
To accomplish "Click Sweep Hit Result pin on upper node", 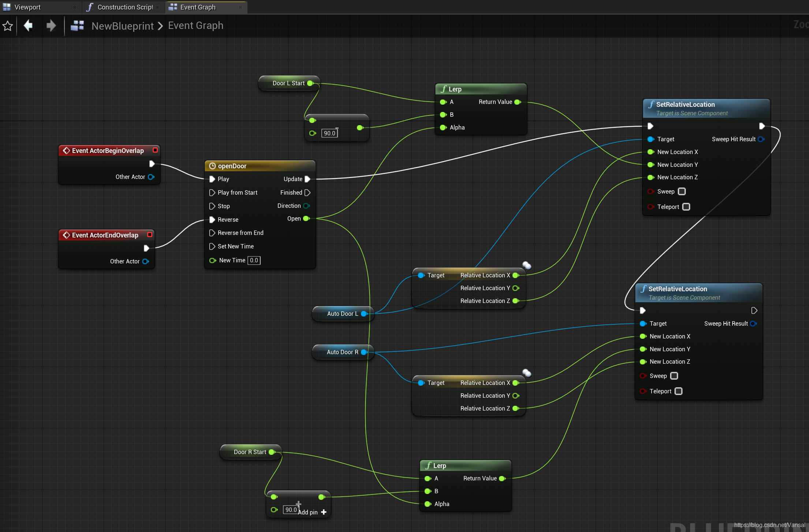I will (761, 139).
